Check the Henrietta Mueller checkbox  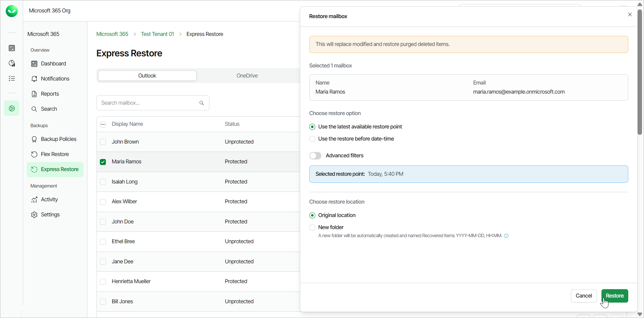click(x=103, y=282)
